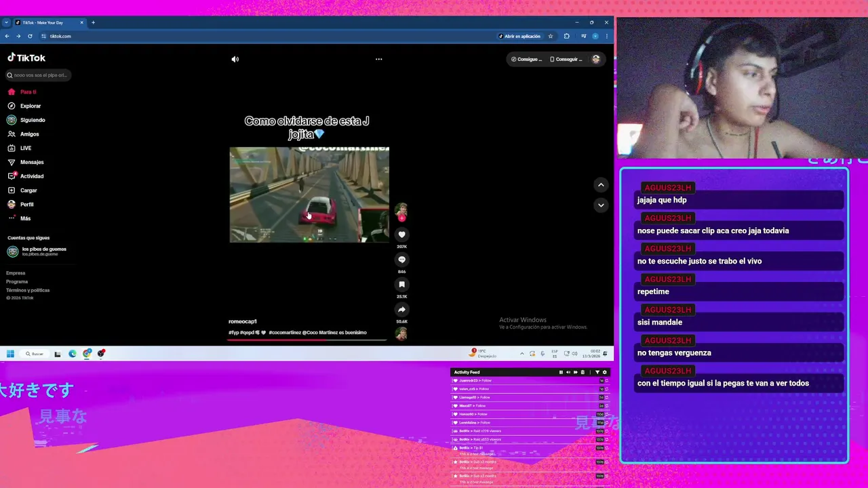Open the Chrome three-dot menu
868x488 pixels.
point(607,36)
